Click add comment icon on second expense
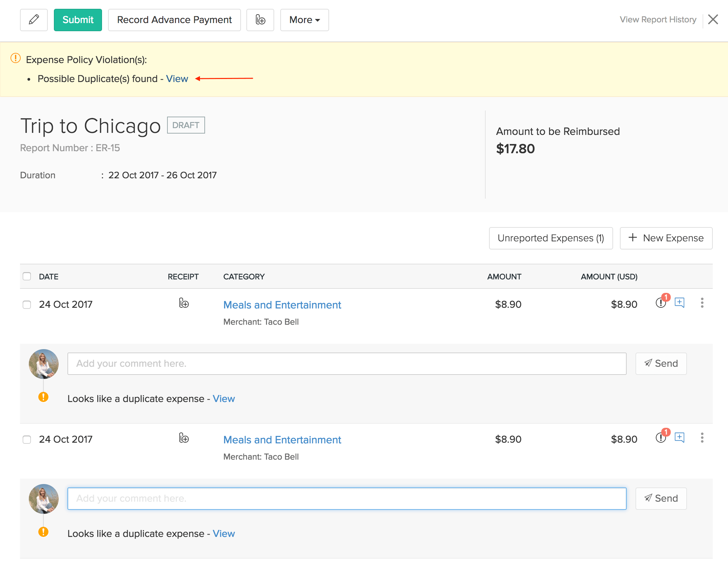Image resolution: width=728 pixels, height=562 pixels. coord(680,437)
